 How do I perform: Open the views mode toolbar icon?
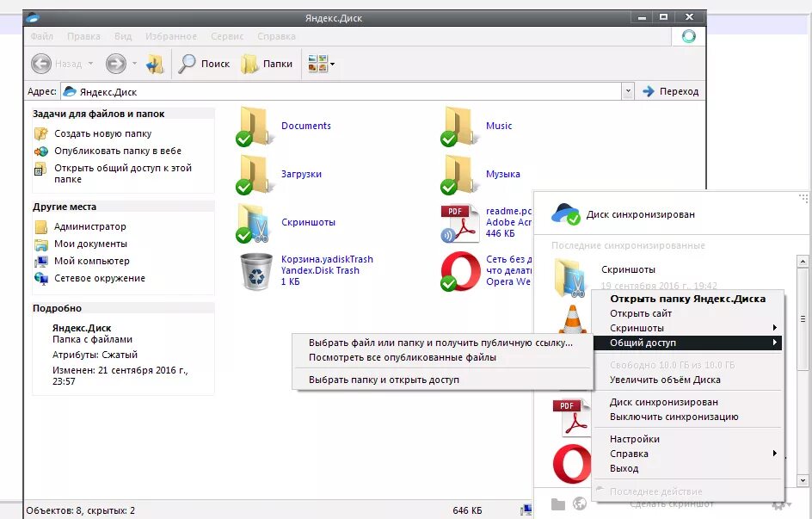click(x=317, y=64)
